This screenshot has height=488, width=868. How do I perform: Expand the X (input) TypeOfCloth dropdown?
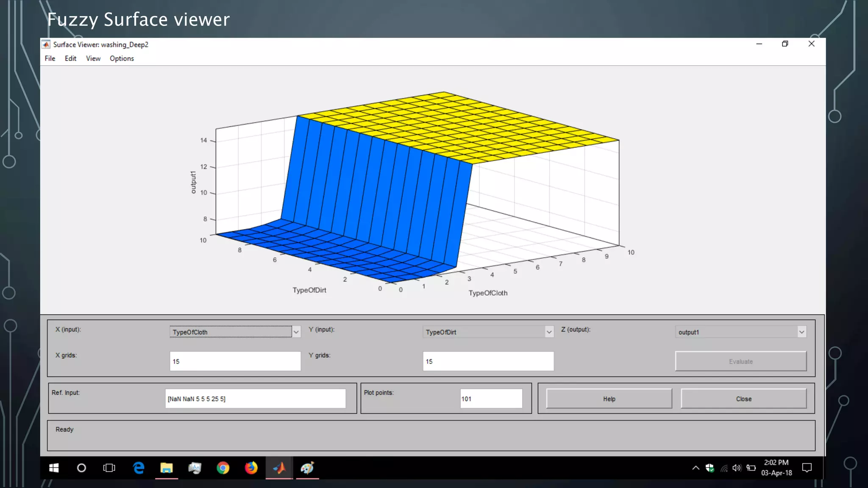[296, 332]
